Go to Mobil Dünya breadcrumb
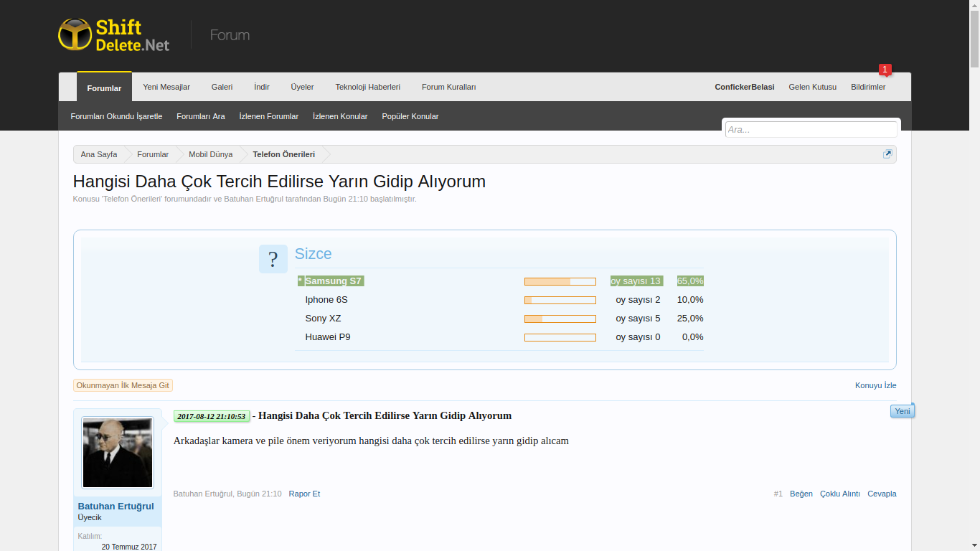This screenshot has width=980, height=551. [211, 154]
